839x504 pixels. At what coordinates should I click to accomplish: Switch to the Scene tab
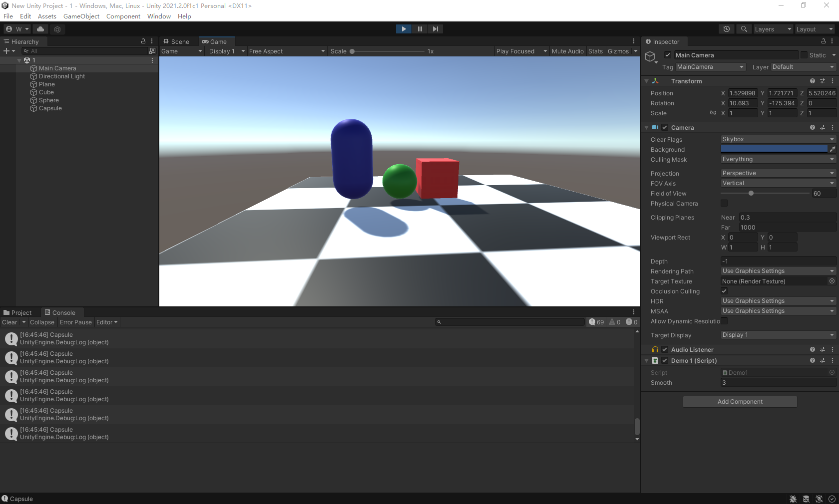point(177,41)
